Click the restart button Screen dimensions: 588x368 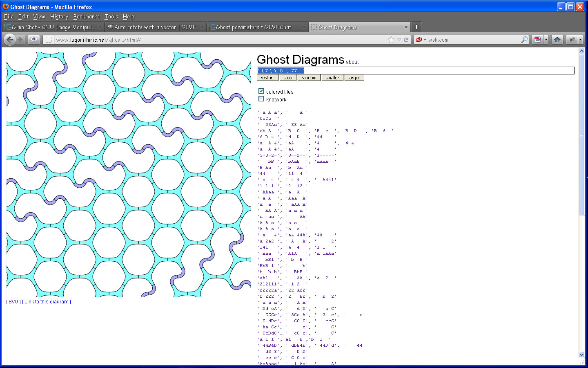coord(267,78)
